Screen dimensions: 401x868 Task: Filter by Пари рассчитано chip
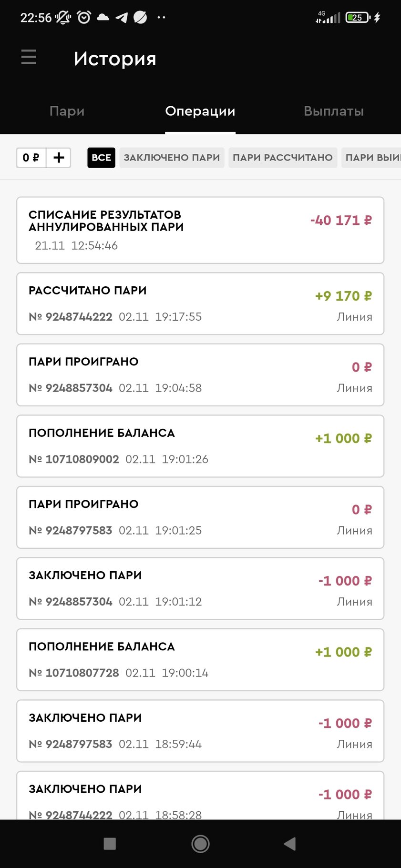[x=282, y=158]
